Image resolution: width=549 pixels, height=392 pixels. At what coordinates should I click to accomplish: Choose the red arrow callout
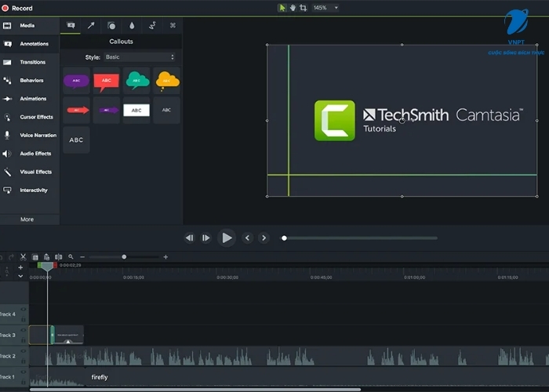click(76, 111)
